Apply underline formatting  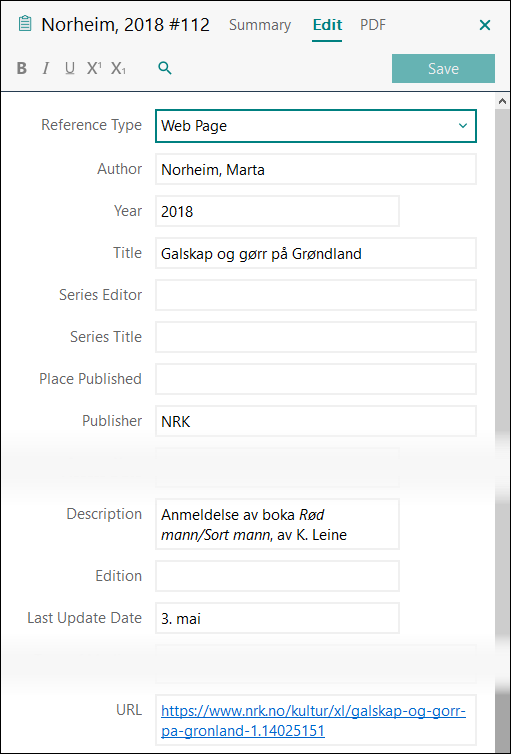coord(70,68)
